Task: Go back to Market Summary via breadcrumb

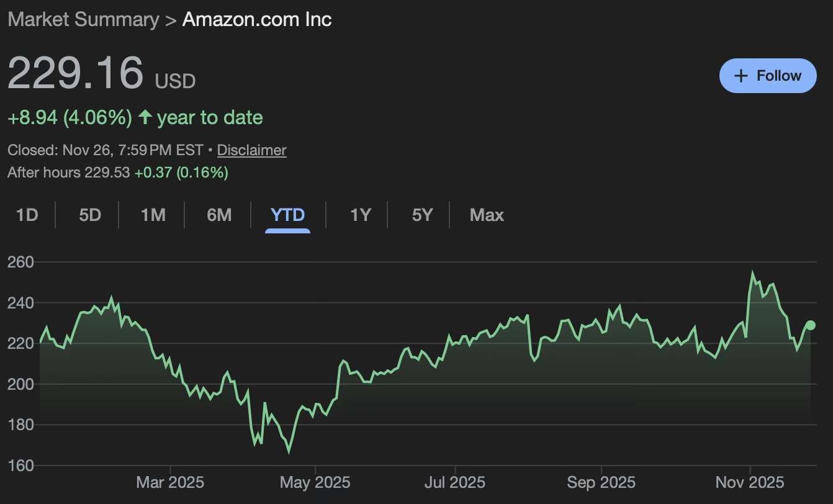Action: pos(83,19)
